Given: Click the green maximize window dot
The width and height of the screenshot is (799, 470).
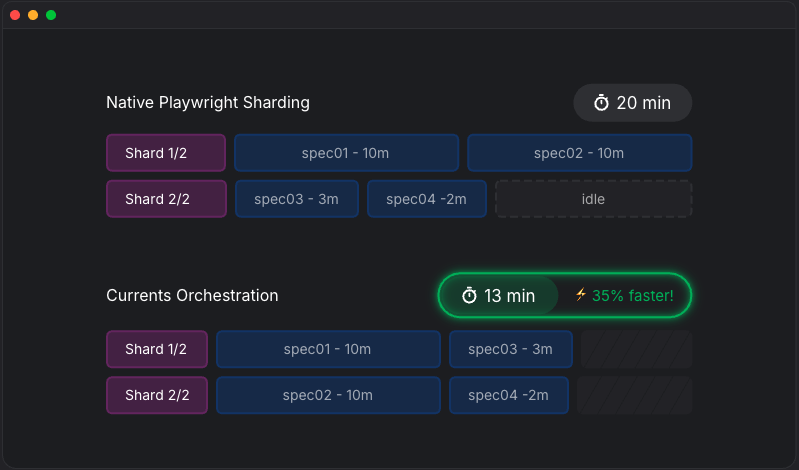Looking at the screenshot, I should [51, 15].
